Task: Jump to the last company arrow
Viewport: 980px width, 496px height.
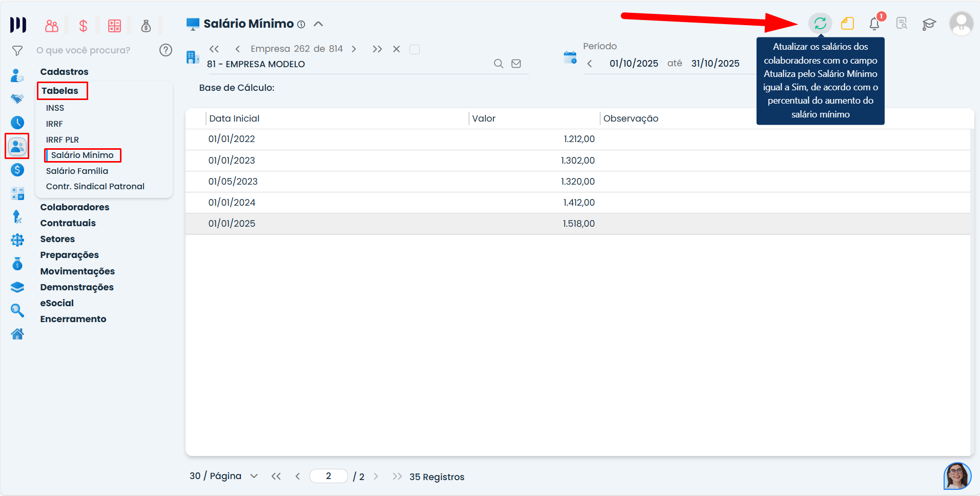Action: [x=377, y=49]
